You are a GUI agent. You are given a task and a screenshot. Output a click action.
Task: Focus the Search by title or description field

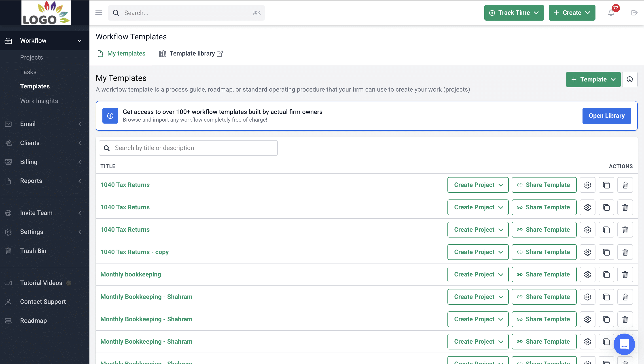pos(188,148)
